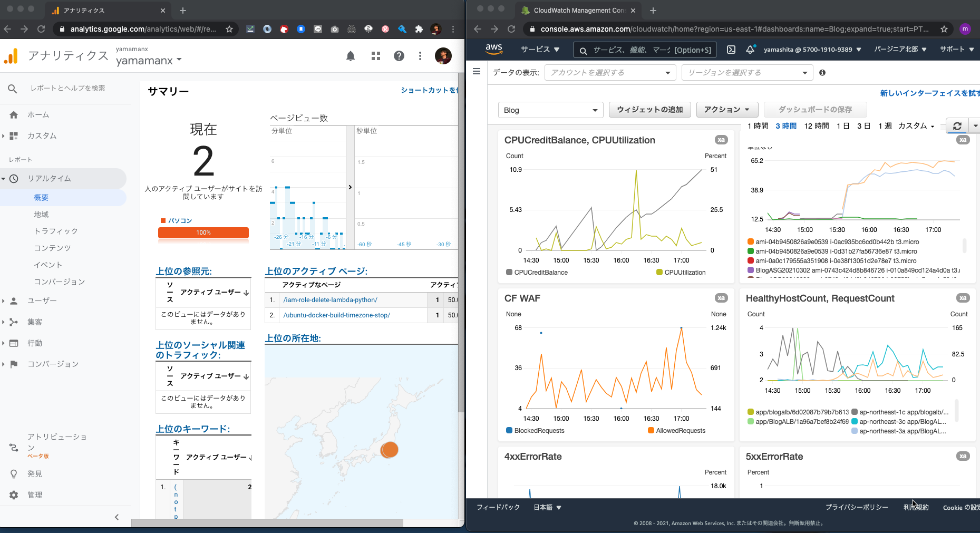Collapse the リアルタイム section
The width and height of the screenshot is (980, 533).
[x=3, y=179]
